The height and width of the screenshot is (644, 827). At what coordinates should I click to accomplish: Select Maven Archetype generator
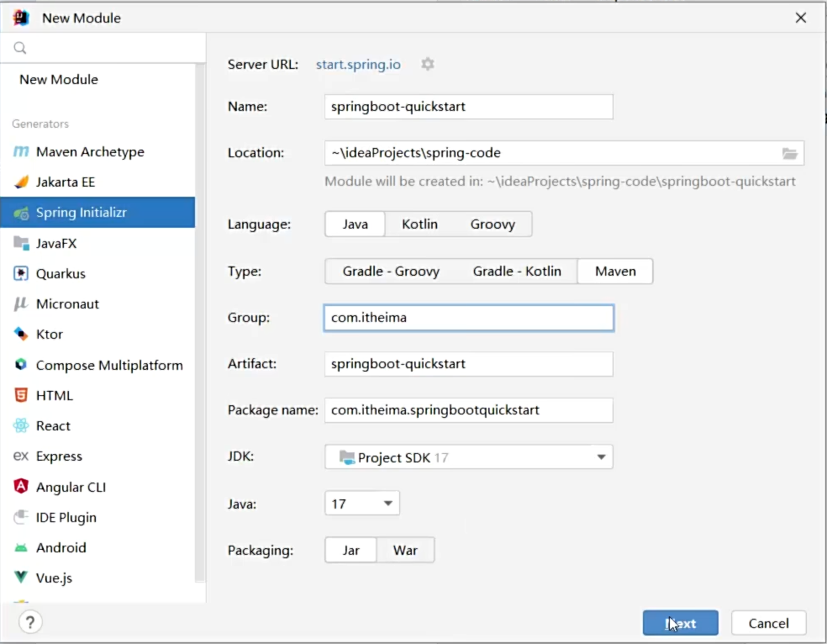click(97, 152)
